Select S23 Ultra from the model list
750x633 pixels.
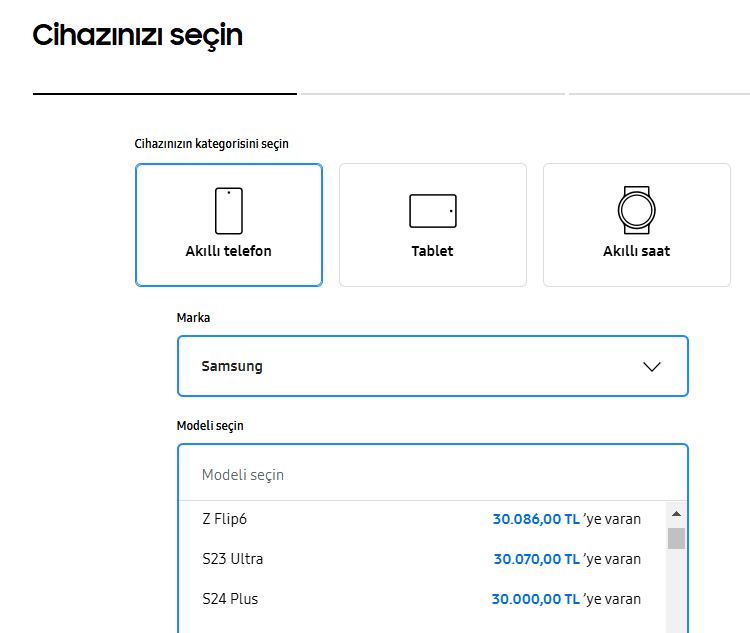[x=422, y=559]
